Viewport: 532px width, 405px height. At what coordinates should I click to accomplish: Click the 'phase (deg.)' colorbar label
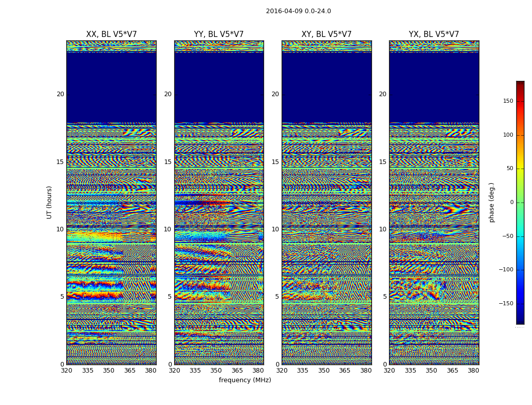(491, 202)
